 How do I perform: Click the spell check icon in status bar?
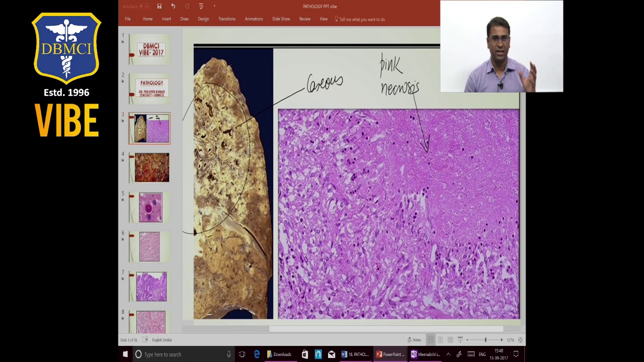(x=145, y=340)
